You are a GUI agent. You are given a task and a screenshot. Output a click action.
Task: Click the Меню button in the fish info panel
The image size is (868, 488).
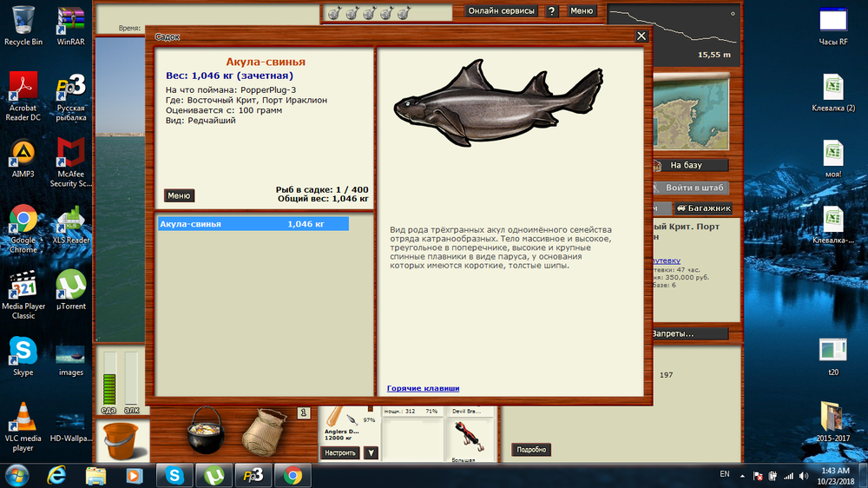click(x=179, y=195)
